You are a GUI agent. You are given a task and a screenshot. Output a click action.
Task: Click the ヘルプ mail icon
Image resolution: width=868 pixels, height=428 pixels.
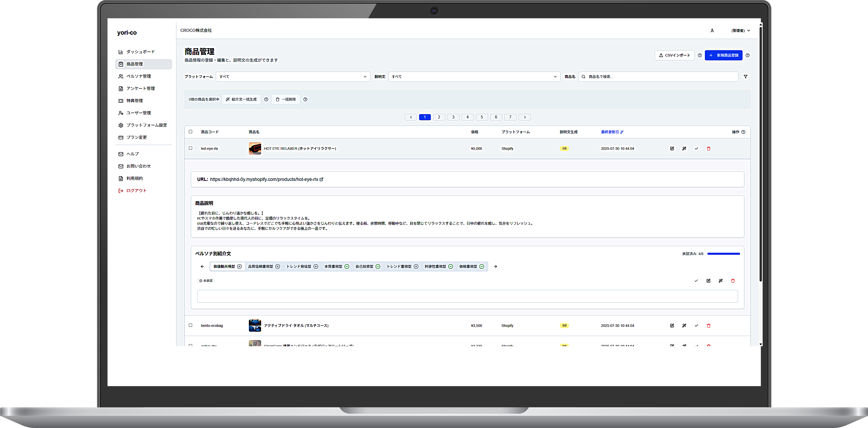click(121, 154)
